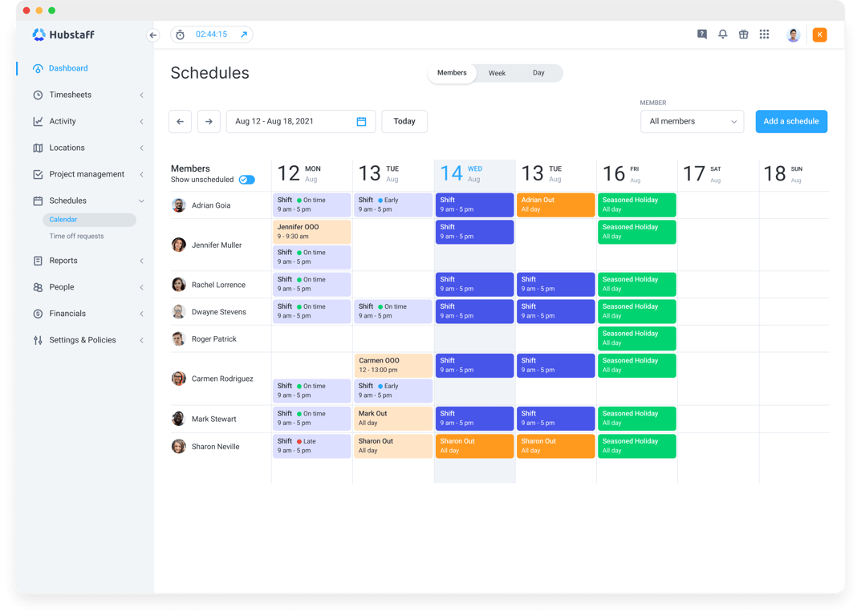
Task: Open the notifications bell icon
Action: click(x=722, y=34)
